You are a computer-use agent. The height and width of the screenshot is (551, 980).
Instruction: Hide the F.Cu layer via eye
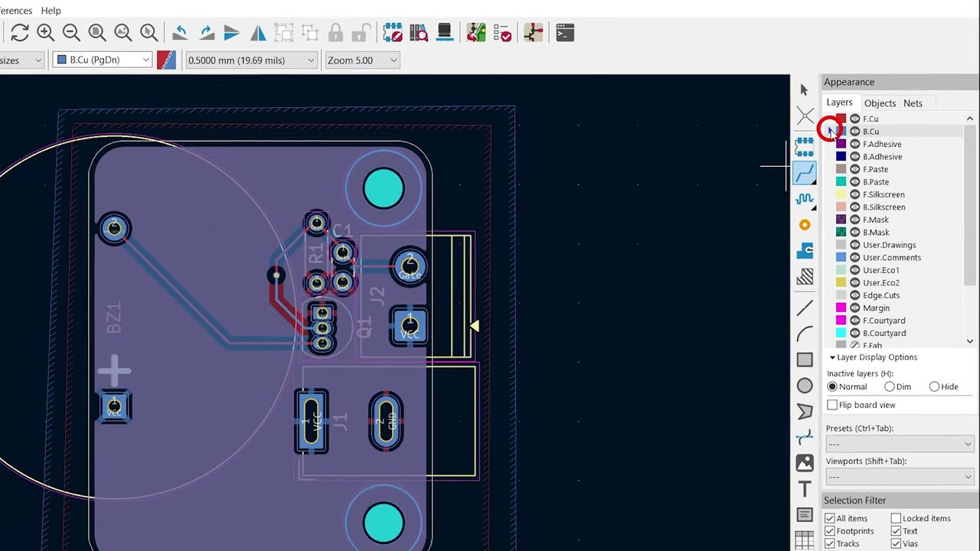tap(854, 119)
